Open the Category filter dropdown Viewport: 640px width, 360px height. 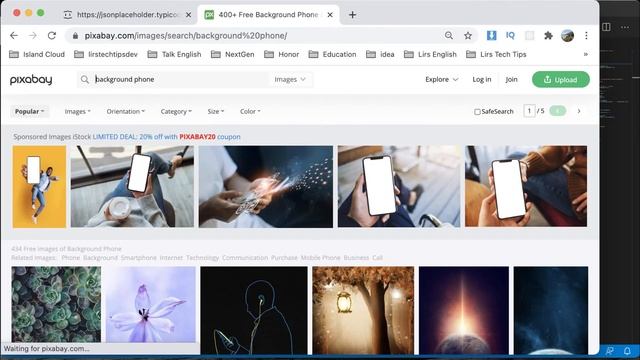[176, 111]
